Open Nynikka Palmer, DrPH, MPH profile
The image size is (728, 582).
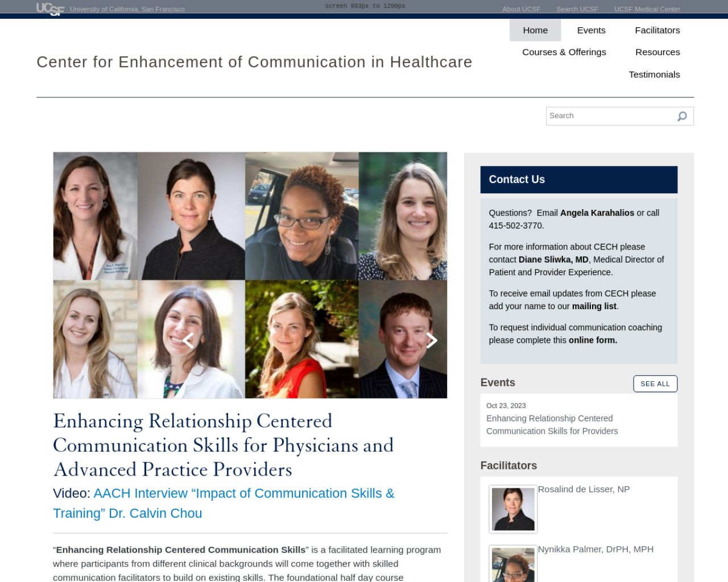(595, 550)
